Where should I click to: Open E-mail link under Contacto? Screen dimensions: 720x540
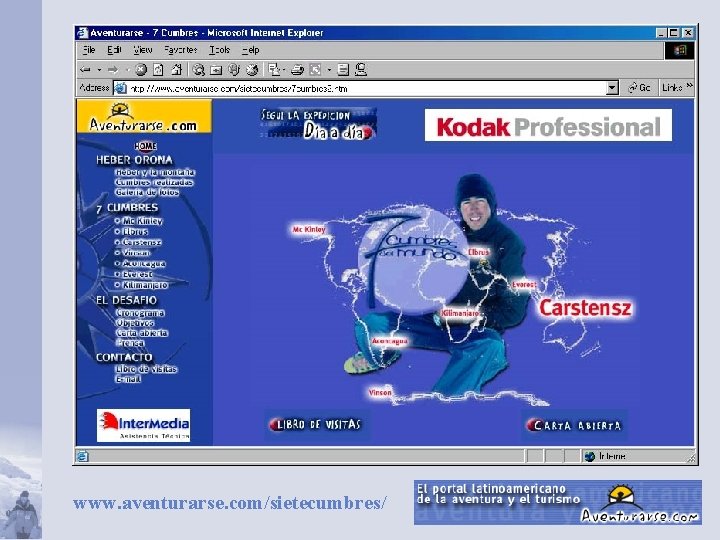coord(128,379)
